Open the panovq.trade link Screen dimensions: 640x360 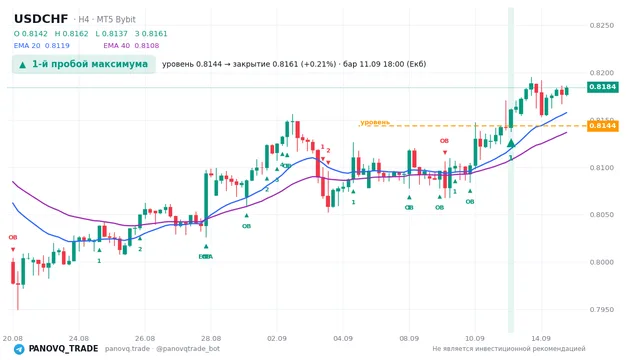click(x=127, y=349)
